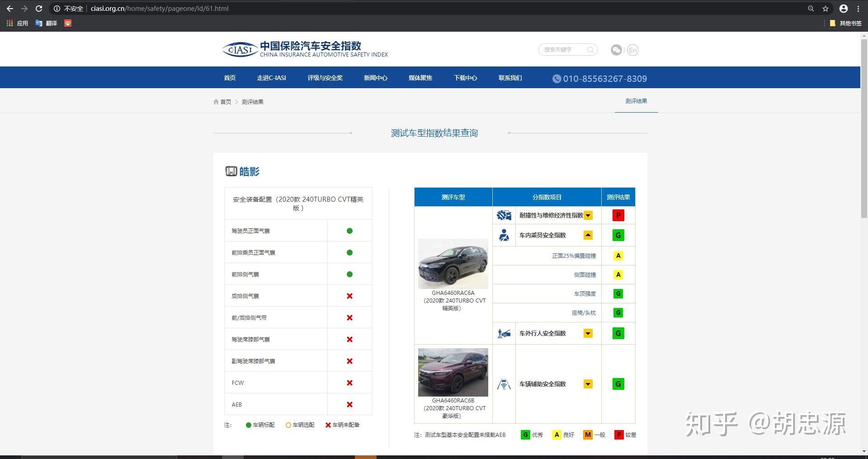Click the red X for AEB

[349, 404]
